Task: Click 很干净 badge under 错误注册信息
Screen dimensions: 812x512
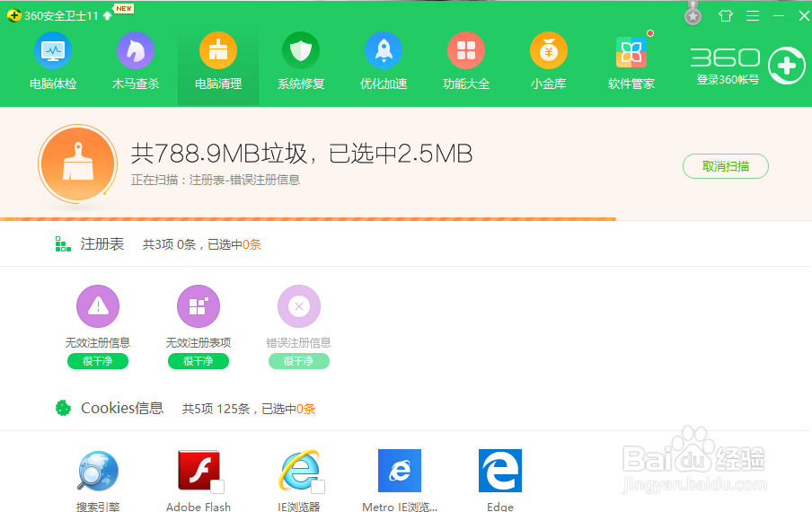Action: click(x=299, y=361)
